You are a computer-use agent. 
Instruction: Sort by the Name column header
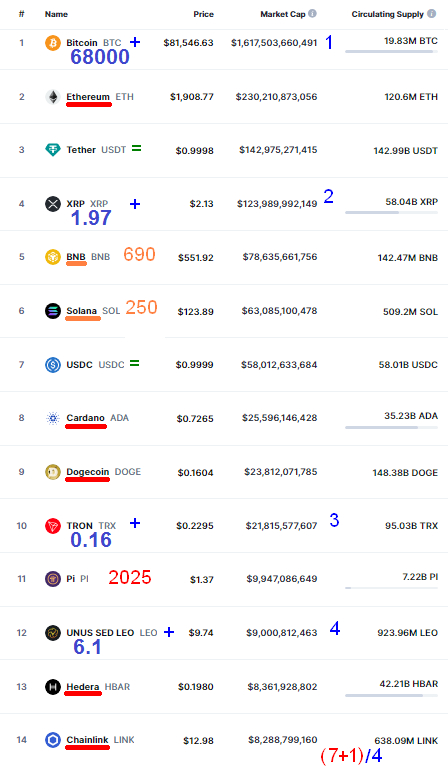pos(56,14)
